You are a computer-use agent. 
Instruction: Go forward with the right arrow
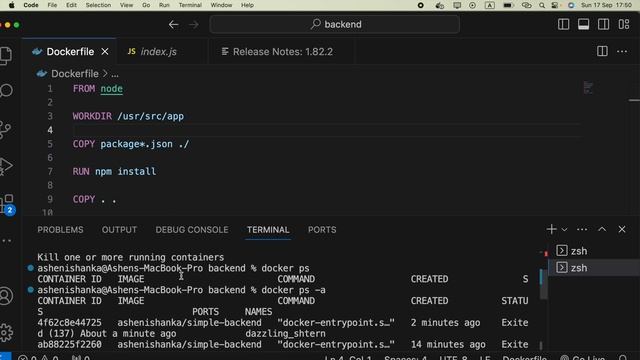194,24
